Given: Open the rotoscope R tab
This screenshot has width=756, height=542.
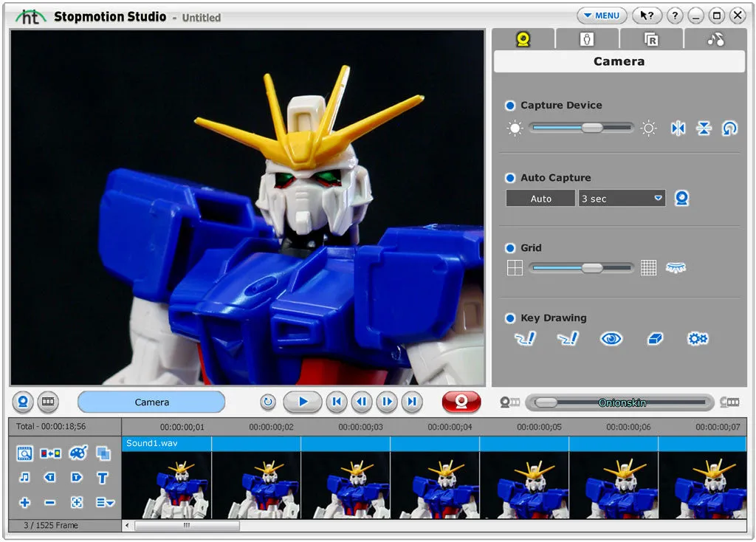Looking at the screenshot, I should tap(651, 39).
